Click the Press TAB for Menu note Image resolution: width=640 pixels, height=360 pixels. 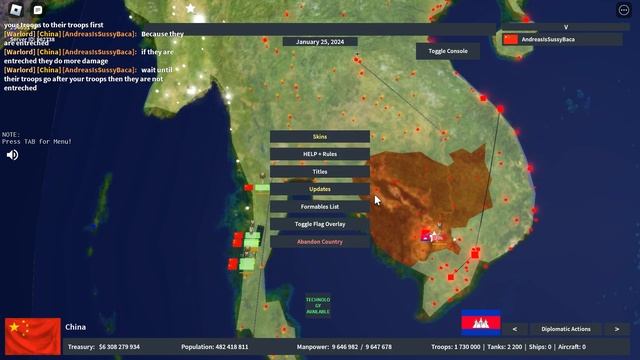[37, 142]
